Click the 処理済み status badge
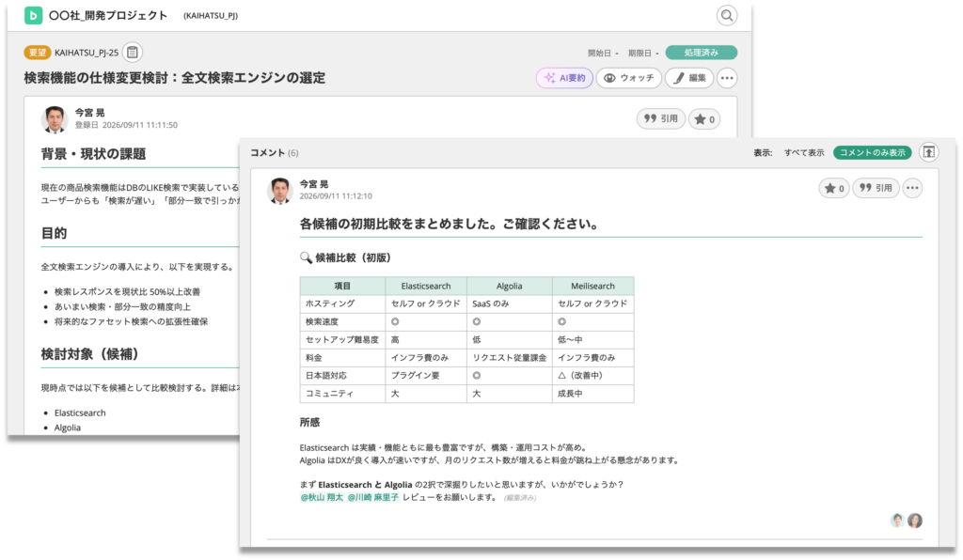The width and height of the screenshot is (963, 560). pyautogui.click(x=702, y=53)
